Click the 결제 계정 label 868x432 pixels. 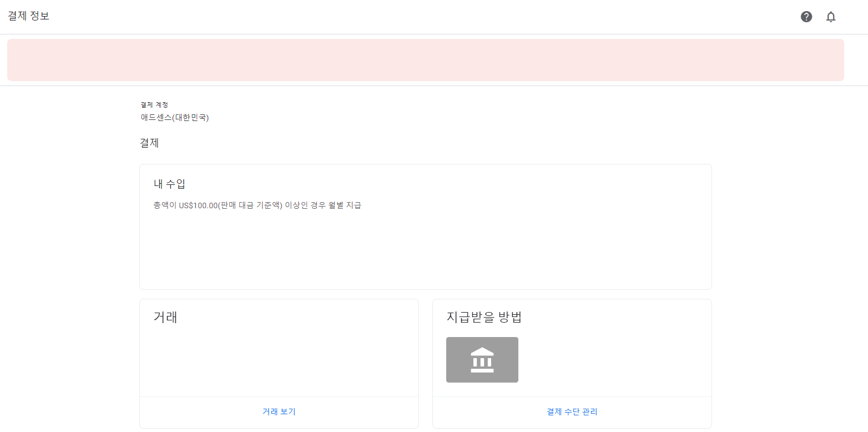tap(154, 104)
